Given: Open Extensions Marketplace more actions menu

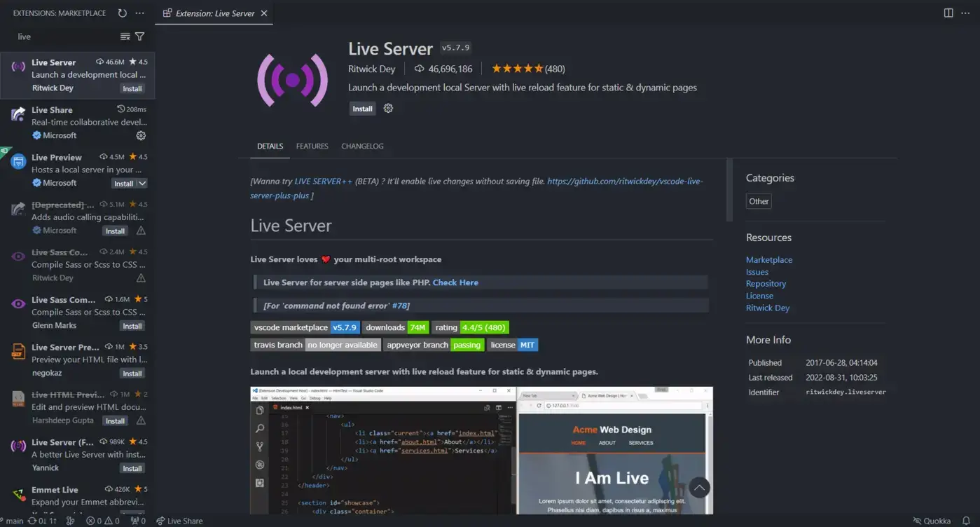Looking at the screenshot, I should coord(140,13).
